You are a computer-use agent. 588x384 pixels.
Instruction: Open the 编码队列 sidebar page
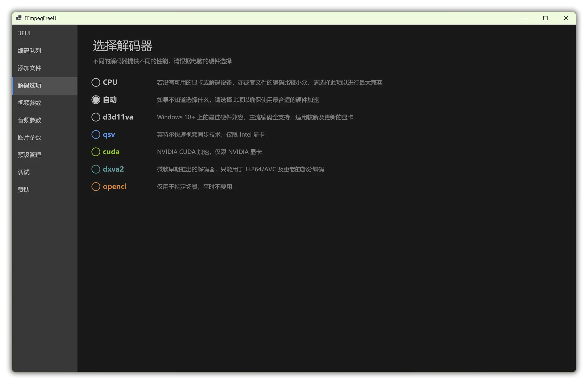(45, 51)
